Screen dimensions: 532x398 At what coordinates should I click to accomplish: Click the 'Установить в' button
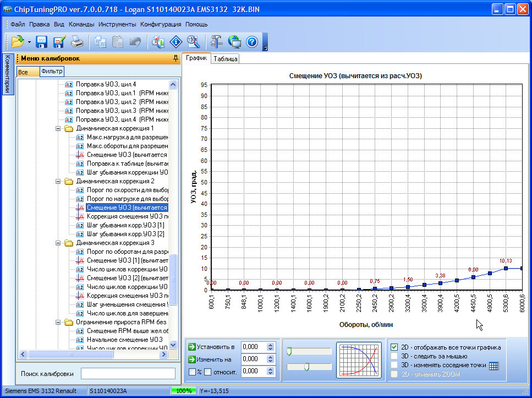(x=211, y=347)
